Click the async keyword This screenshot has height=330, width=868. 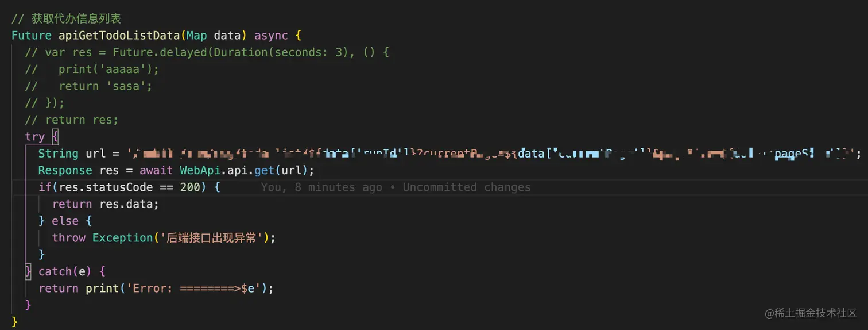click(x=271, y=36)
